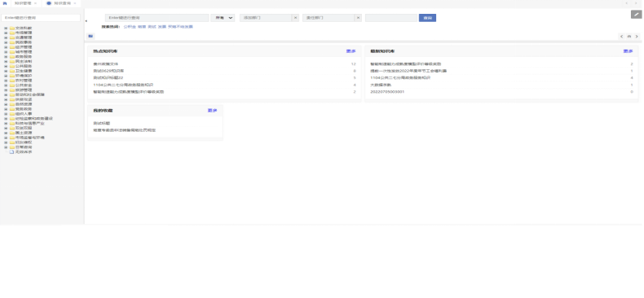Switch to the 知识管理 tab

tap(23, 3)
